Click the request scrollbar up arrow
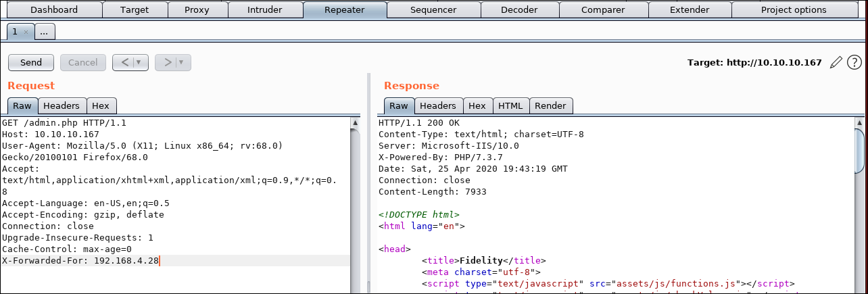868x294 pixels. pos(356,124)
